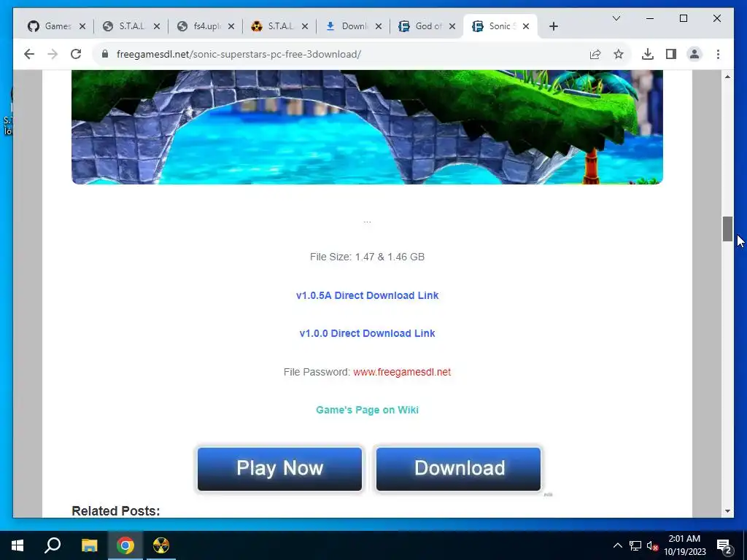Click the muted volume tray icon
747x560 pixels.
[653, 545]
